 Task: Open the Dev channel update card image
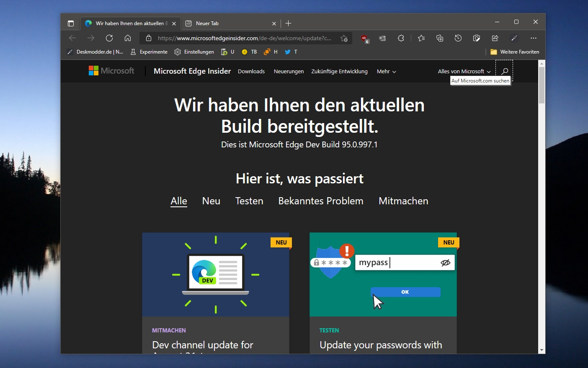216,275
